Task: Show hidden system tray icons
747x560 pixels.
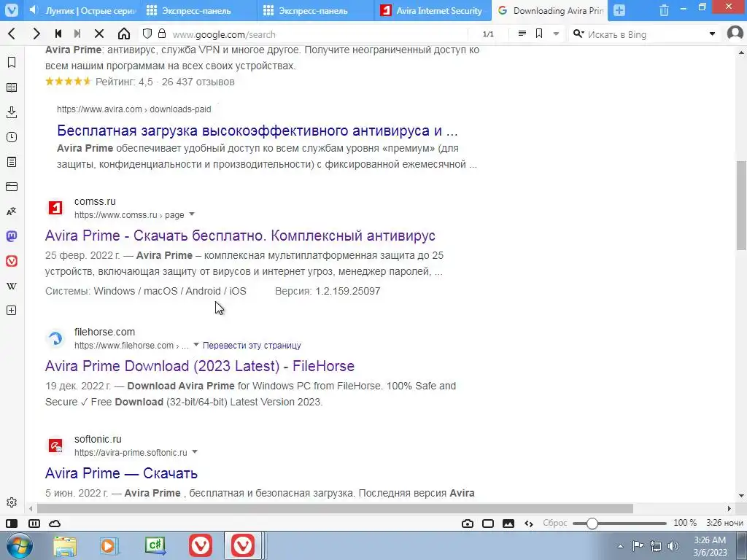Action: [x=620, y=546]
